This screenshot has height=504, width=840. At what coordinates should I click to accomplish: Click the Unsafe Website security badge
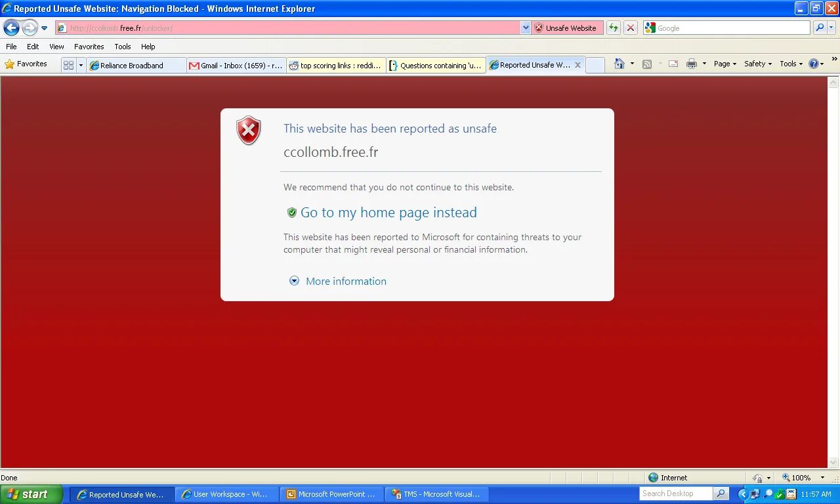pos(566,28)
